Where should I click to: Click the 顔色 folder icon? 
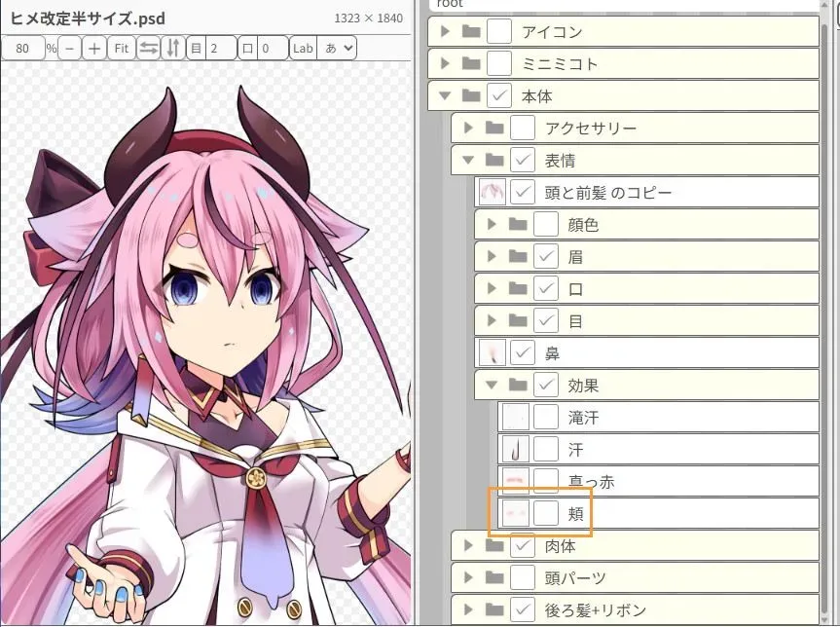(x=518, y=225)
